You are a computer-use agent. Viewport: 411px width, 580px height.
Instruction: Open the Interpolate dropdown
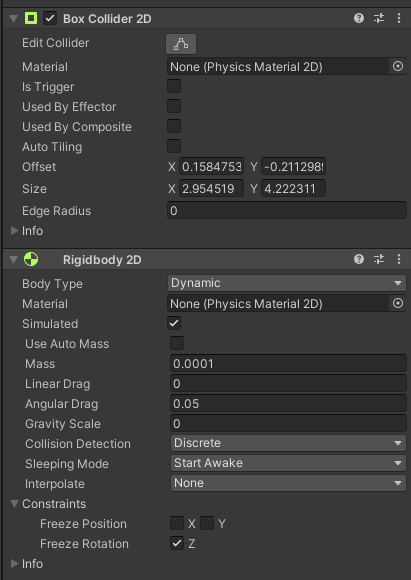(288, 483)
